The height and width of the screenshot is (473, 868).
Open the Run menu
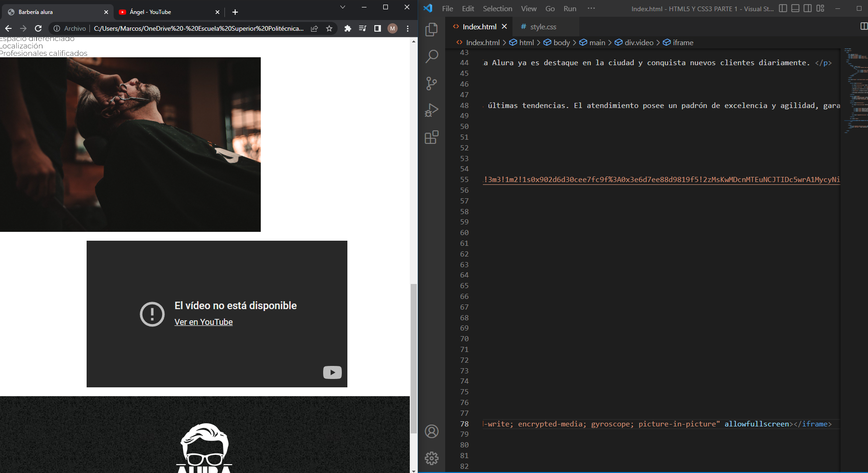coord(570,8)
